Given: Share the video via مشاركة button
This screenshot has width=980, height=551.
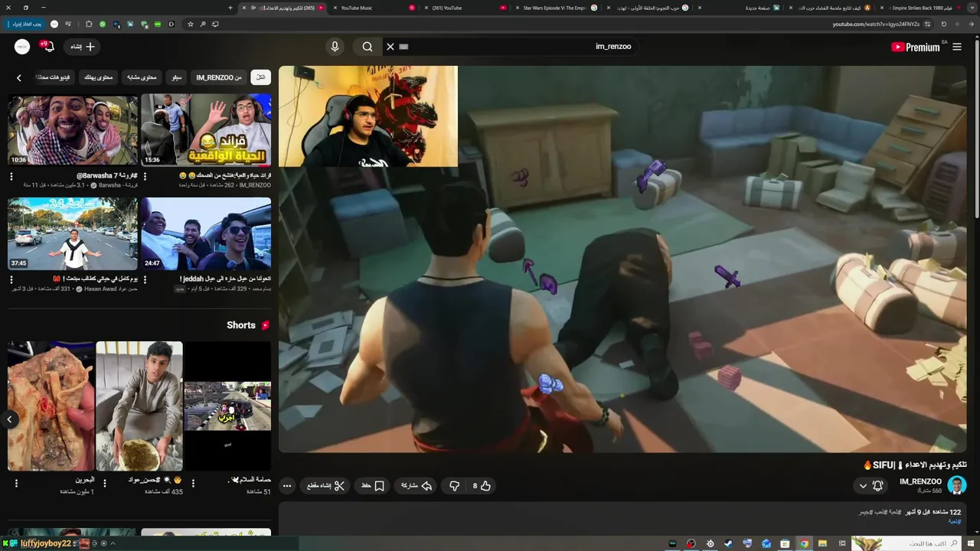Looking at the screenshot, I should [416, 486].
